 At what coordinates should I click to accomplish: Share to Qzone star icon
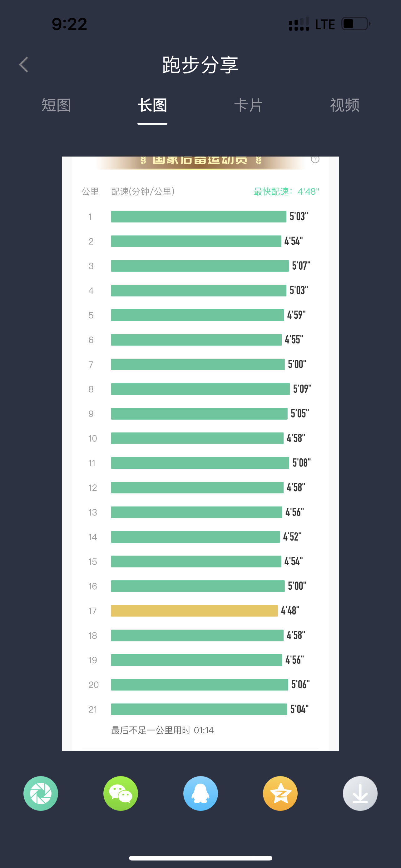280,793
